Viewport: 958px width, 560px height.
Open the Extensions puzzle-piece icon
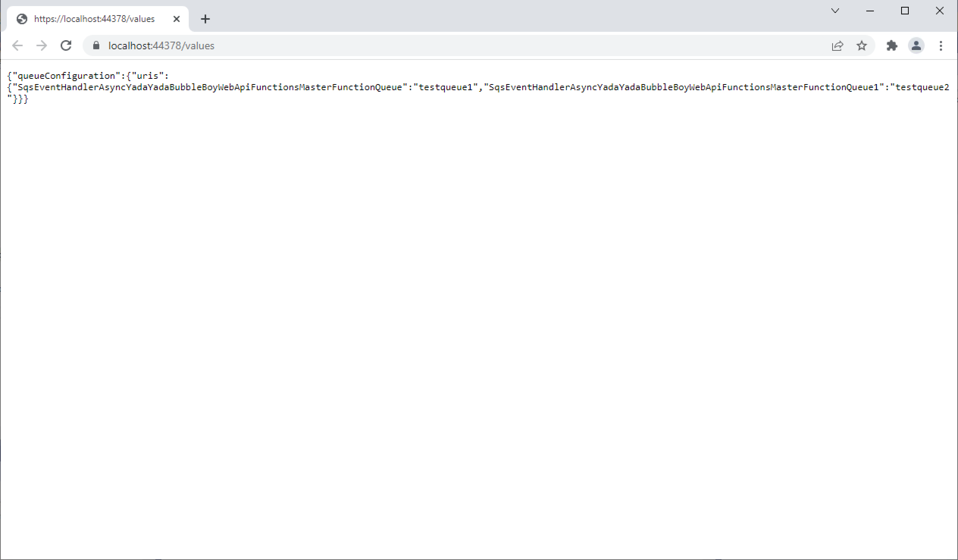(x=892, y=45)
